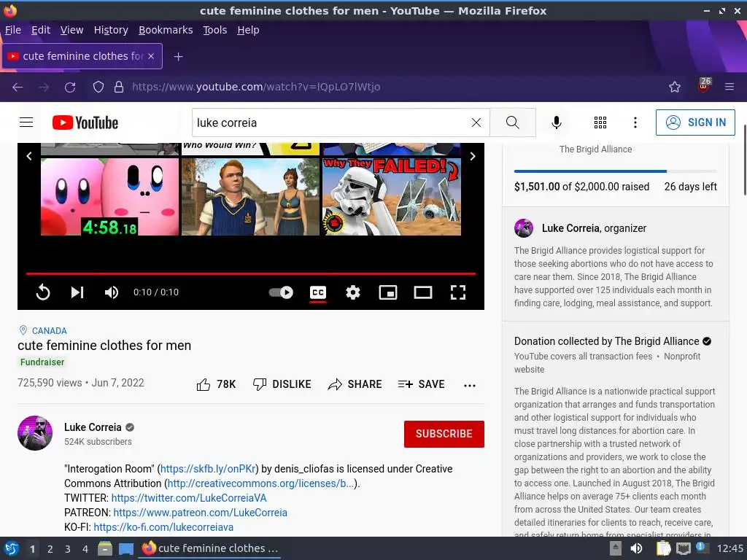Open the Kirby 4:58.18 suggested video
This screenshot has width=747, height=560.
(x=109, y=197)
